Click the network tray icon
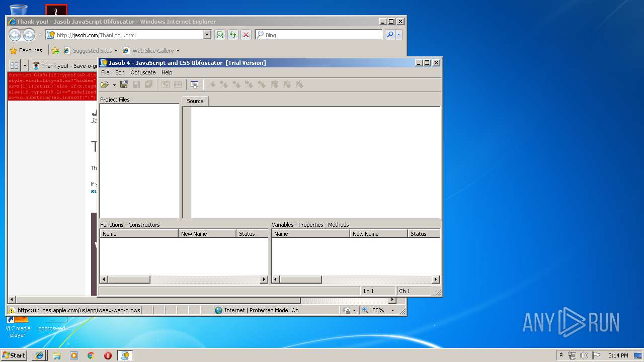 (572, 355)
